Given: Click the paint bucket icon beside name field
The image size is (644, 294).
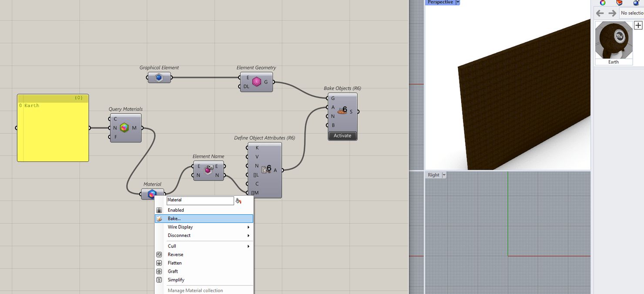Looking at the screenshot, I should 238,201.
